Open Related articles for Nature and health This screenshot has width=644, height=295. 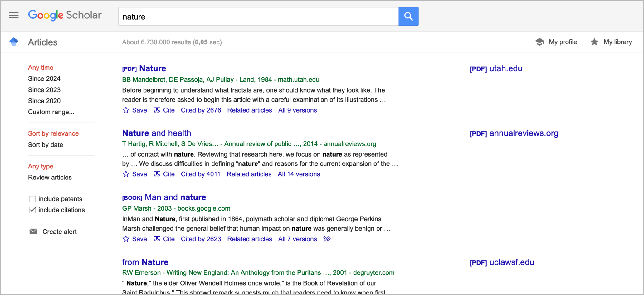249,174
